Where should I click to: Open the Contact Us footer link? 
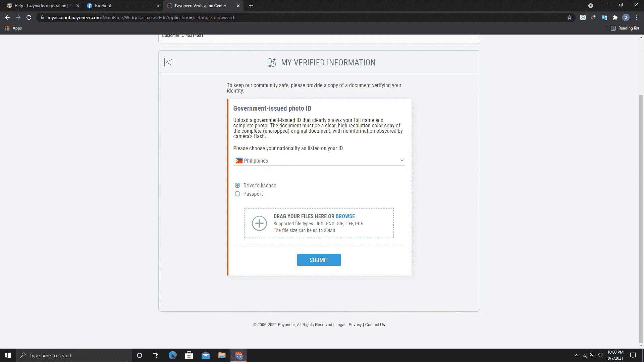[x=375, y=325]
